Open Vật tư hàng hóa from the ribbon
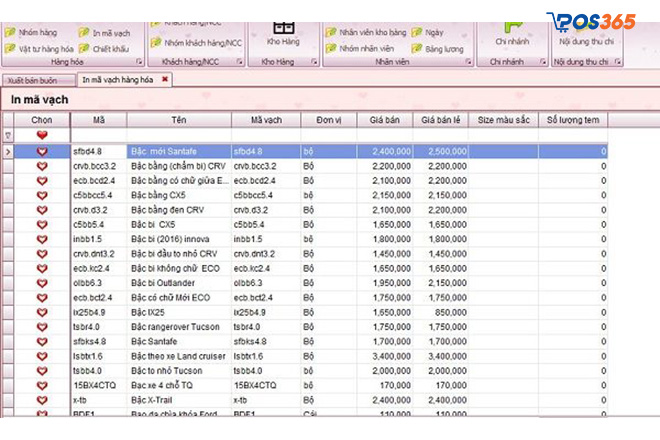This screenshot has width=660, height=440. tap(9, 47)
